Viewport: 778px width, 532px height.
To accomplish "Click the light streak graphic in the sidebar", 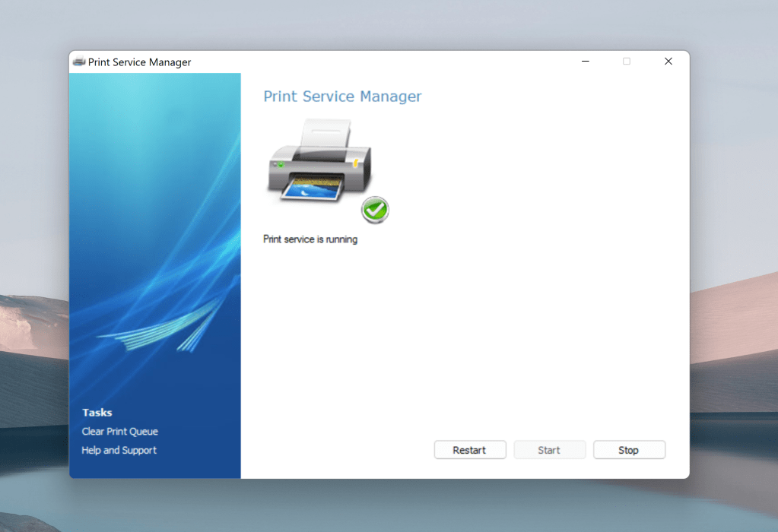I will 167,327.
